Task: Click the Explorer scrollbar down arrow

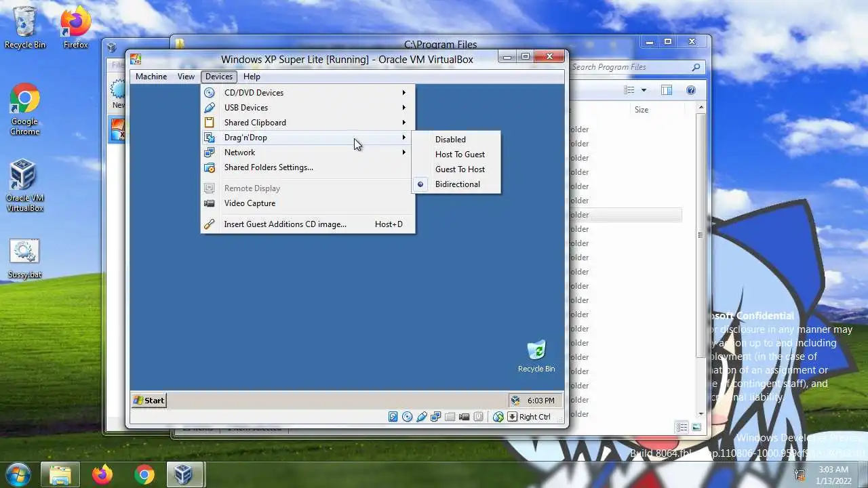Action: click(x=701, y=413)
